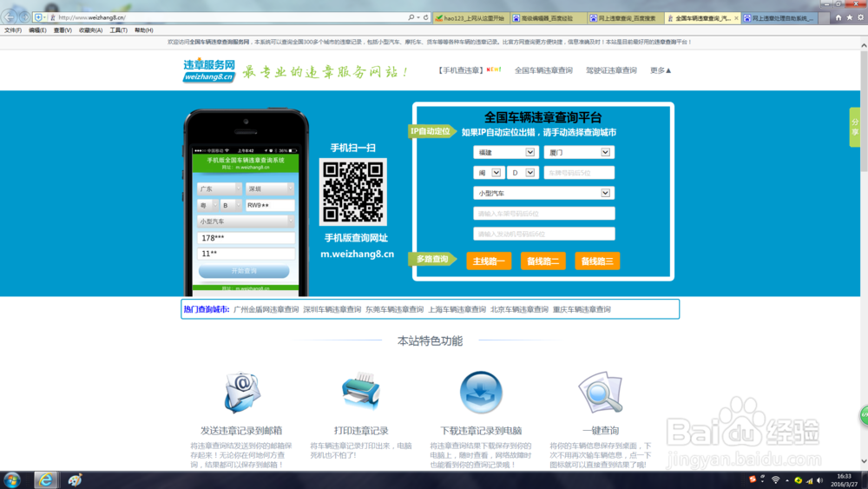This screenshot has height=489, width=868.
Task: Open the shield icon dropdown arrow
Action: pyautogui.click(x=45, y=17)
